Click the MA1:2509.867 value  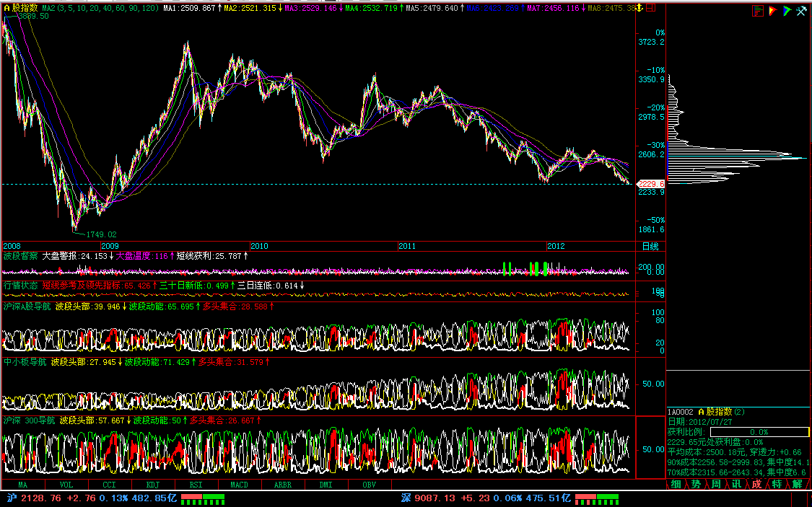(x=189, y=8)
